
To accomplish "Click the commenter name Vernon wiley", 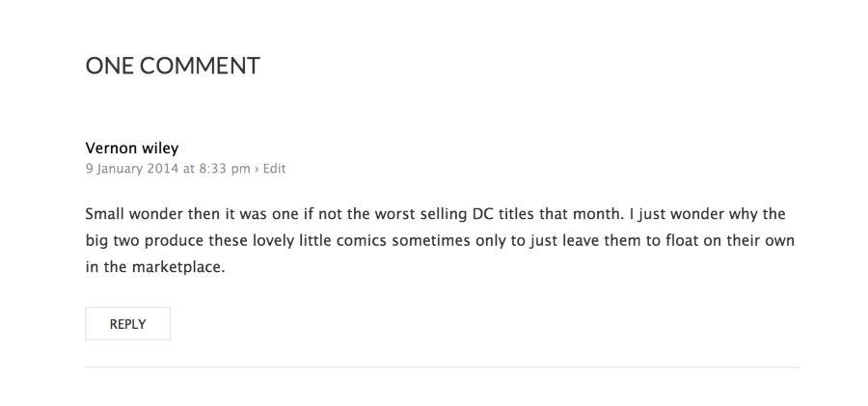I will click(132, 149).
